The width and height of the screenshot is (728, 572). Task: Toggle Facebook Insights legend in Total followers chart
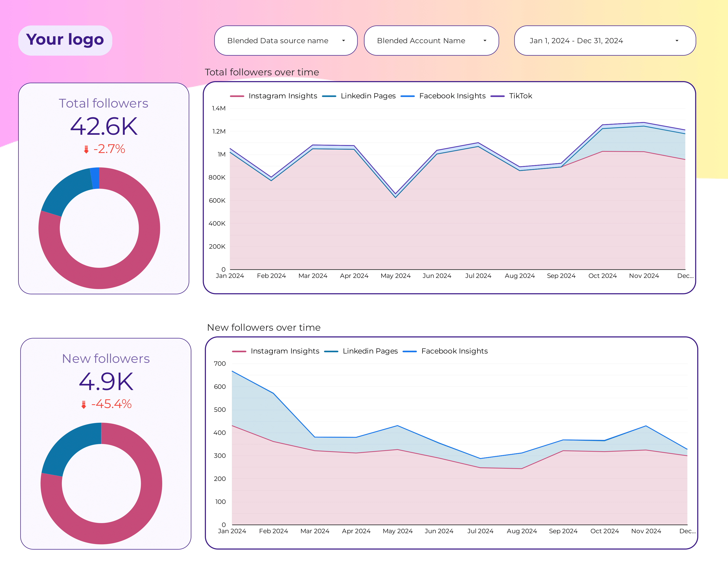[x=443, y=96]
